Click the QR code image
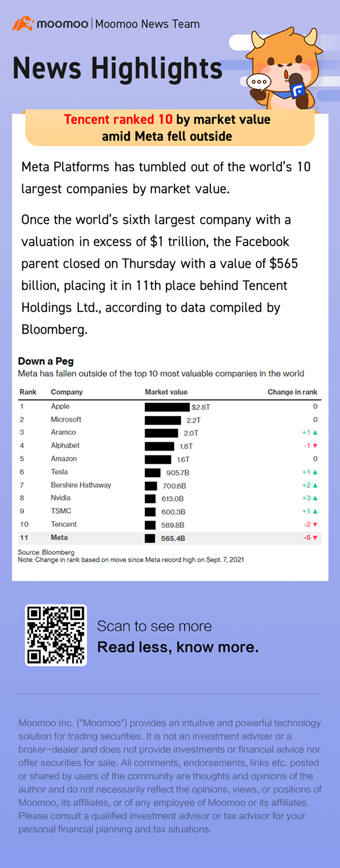This screenshot has height=868, width=340. tap(56, 635)
